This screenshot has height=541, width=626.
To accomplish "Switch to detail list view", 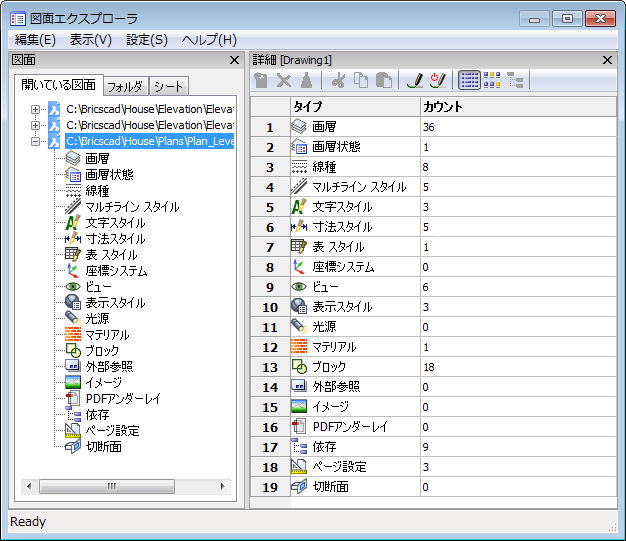I will [x=469, y=80].
